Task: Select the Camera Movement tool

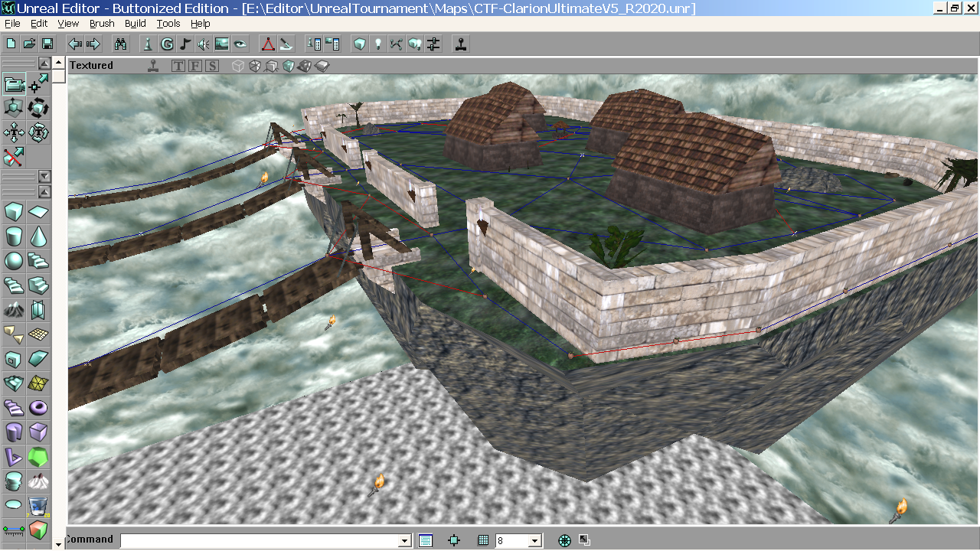Action: (14, 83)
